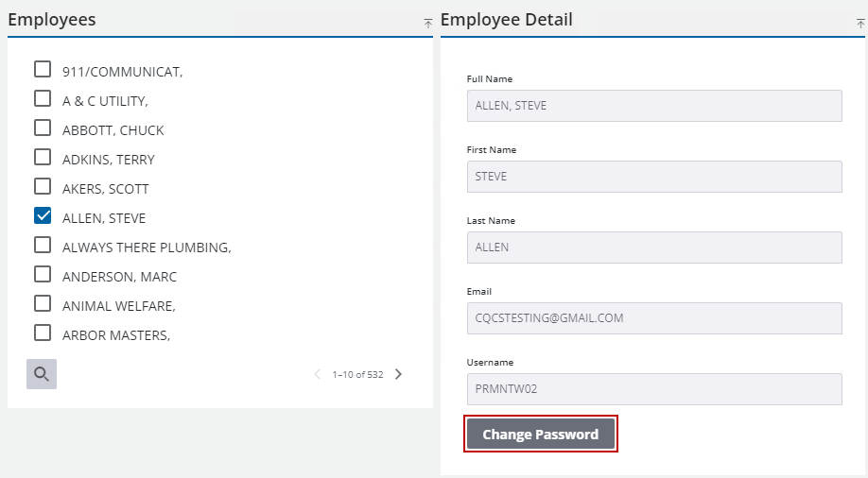Check the AKERS, SCOTT checkbox
The width and height of the screenshot is (868, 478).
[x=43, y=186]
